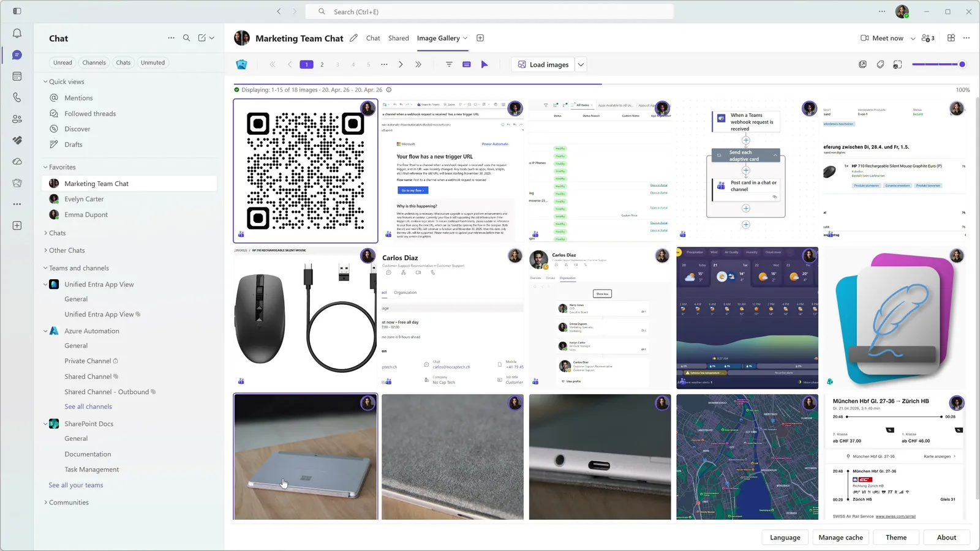The image size is (980, 551).
Task: Click the keyboard shortcuts icon in toolbar
Action: pos(467,64)
